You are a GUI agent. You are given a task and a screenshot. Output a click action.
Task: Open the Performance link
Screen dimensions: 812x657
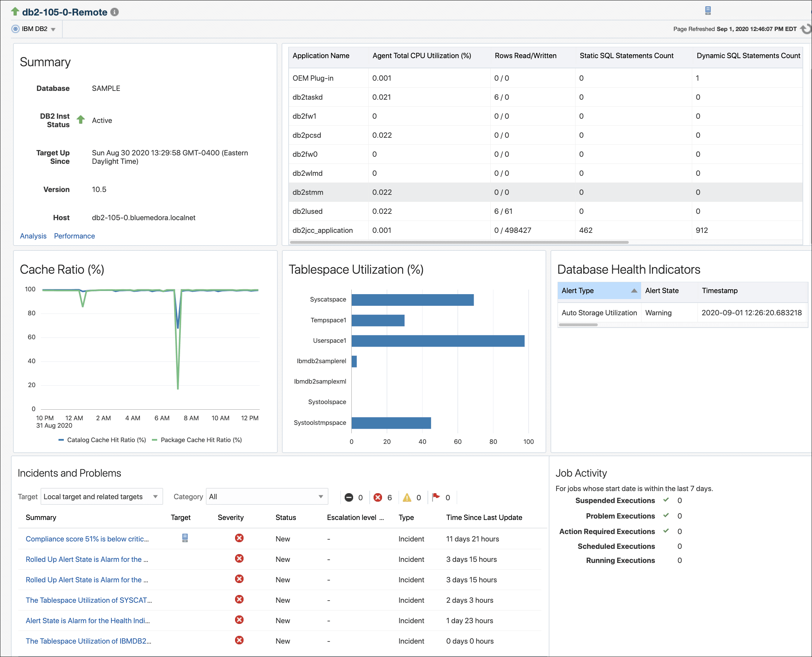point(74,236)
